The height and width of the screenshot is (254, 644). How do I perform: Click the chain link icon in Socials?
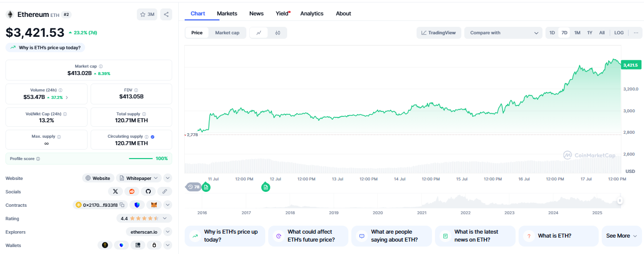click(165, 191)
